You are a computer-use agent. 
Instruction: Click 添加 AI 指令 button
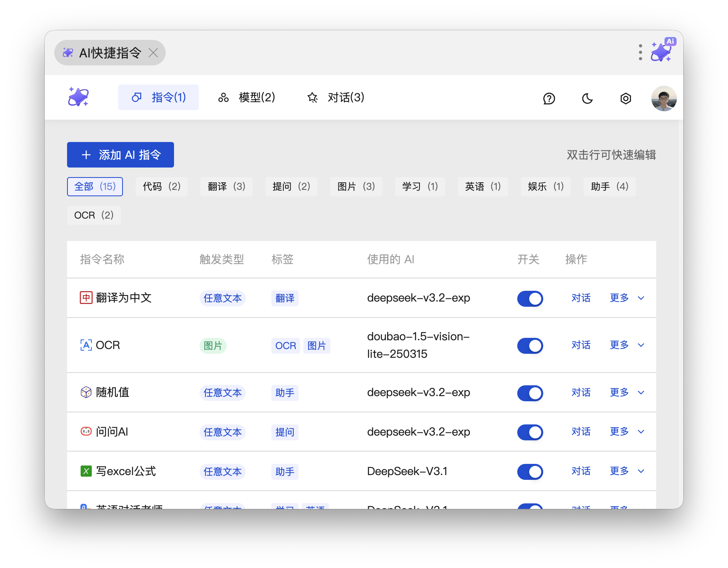click(121, 155)
